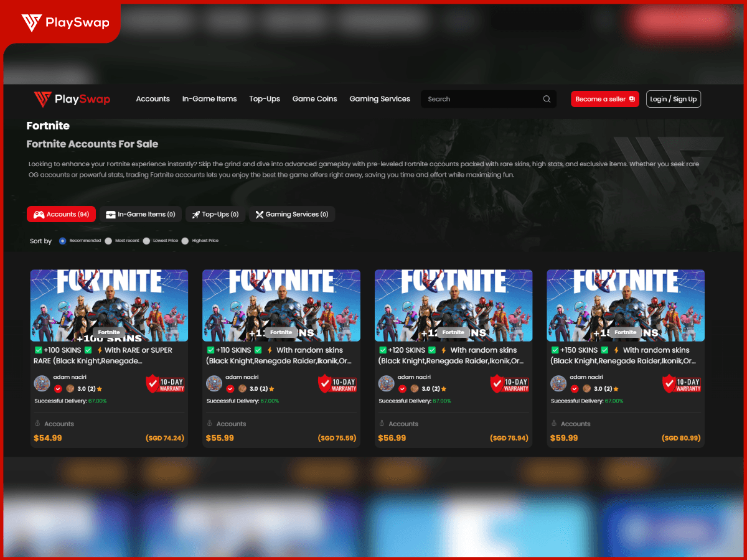Click the (SGD 75.59) converted price
The image size is (747, 560).
337,438
